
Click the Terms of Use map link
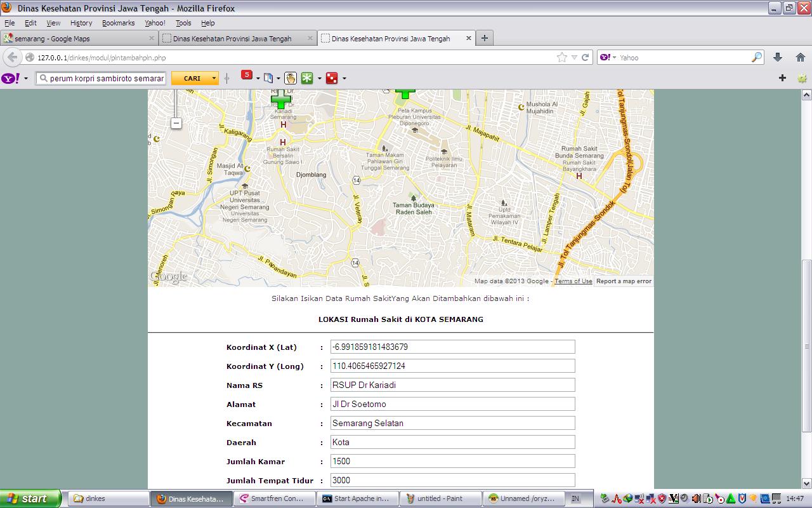point(573,281)
